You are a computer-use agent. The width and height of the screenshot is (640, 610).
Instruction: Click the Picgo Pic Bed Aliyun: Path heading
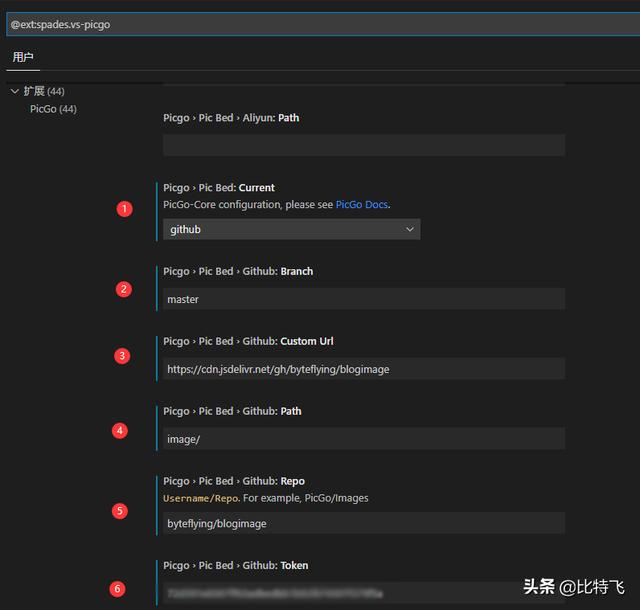(x=231, y=118)
